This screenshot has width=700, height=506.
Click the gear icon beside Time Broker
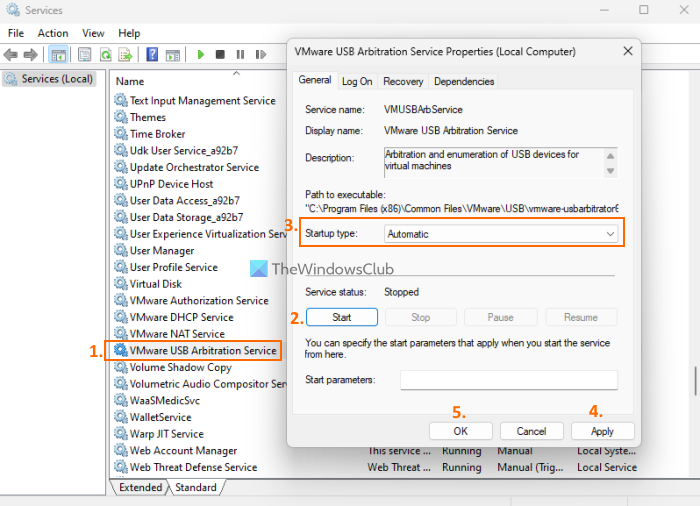[x=121, y=134]
